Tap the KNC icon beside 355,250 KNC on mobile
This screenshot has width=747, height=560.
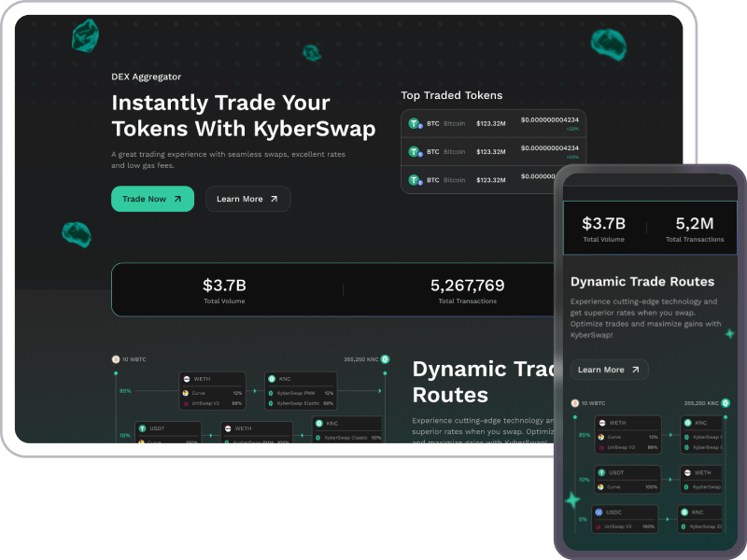725,403
